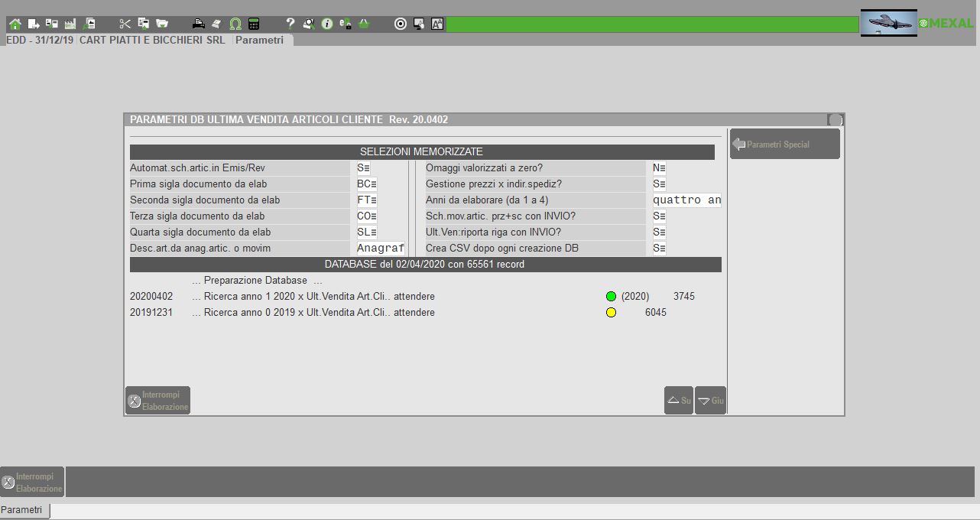Open the printer icon in toolbar
The width and height of the screenshot is (980, 520).
pyautogui.click(x=198, y=24)
